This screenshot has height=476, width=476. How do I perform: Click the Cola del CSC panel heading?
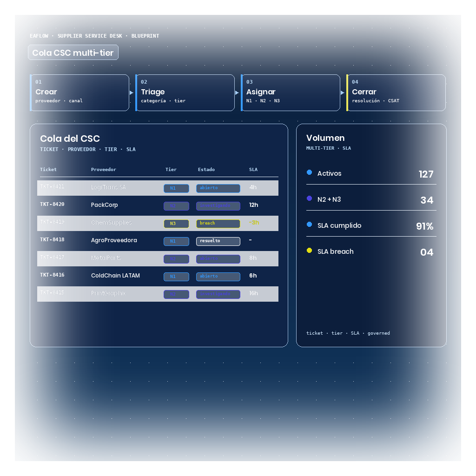pyautogui.click(x=70, y=139)
